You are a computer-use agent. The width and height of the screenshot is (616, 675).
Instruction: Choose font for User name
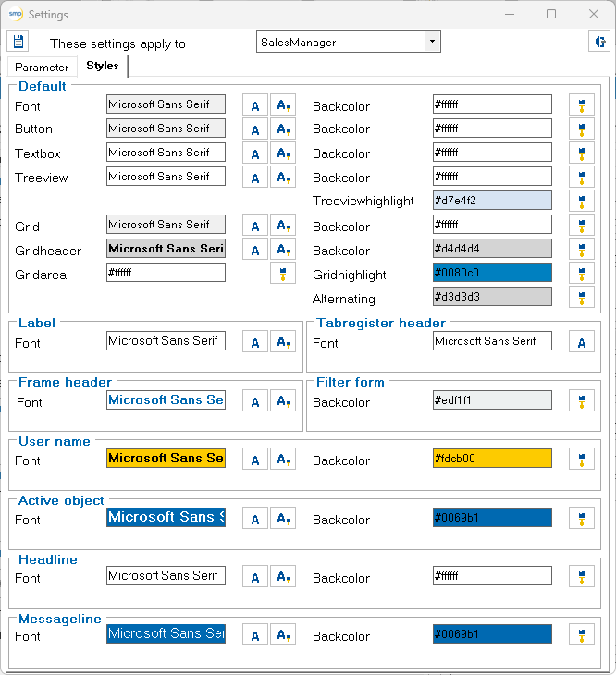(255, 459)
